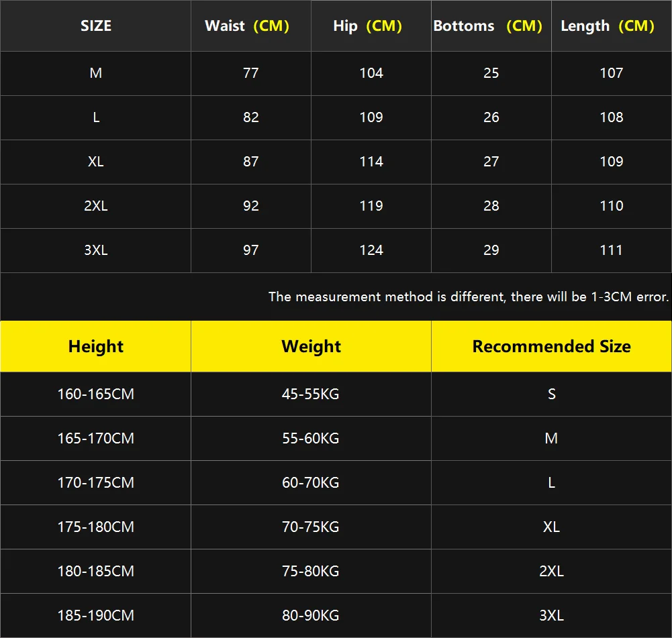The height and width of the screenshot is (638, 672).
Task: Click size 2XL in size column
Action: (96, 206)
